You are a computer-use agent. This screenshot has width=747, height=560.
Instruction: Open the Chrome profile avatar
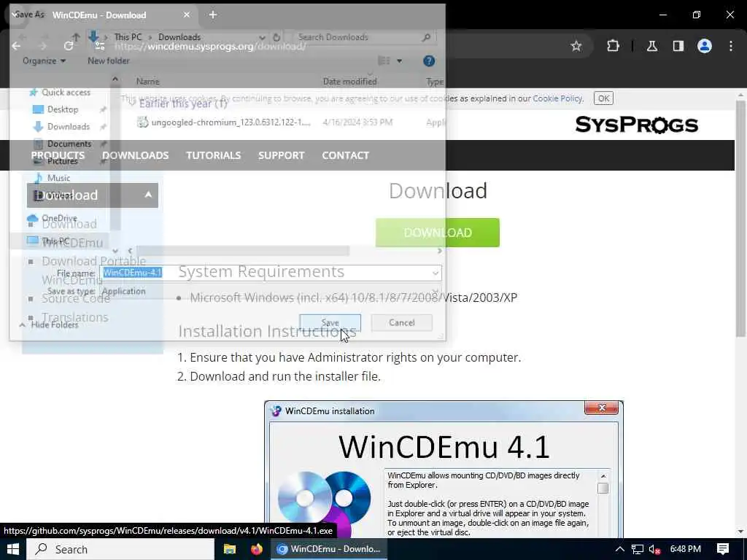point(705,46)
